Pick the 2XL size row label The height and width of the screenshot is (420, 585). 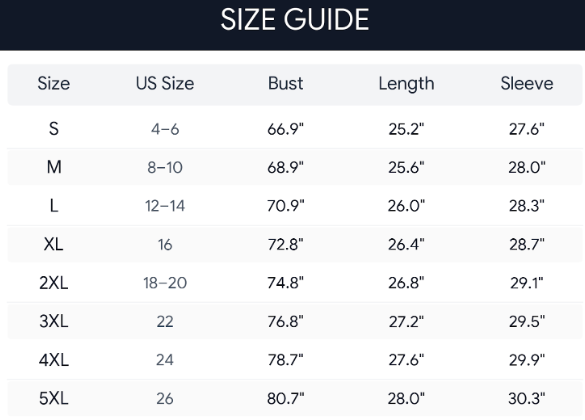[x=54, y=283]
